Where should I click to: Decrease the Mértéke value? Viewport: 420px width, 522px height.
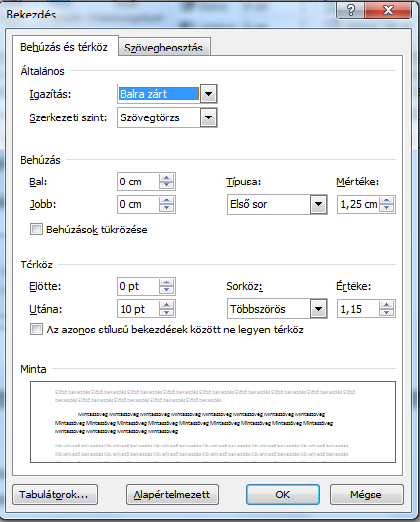point(387,208)
